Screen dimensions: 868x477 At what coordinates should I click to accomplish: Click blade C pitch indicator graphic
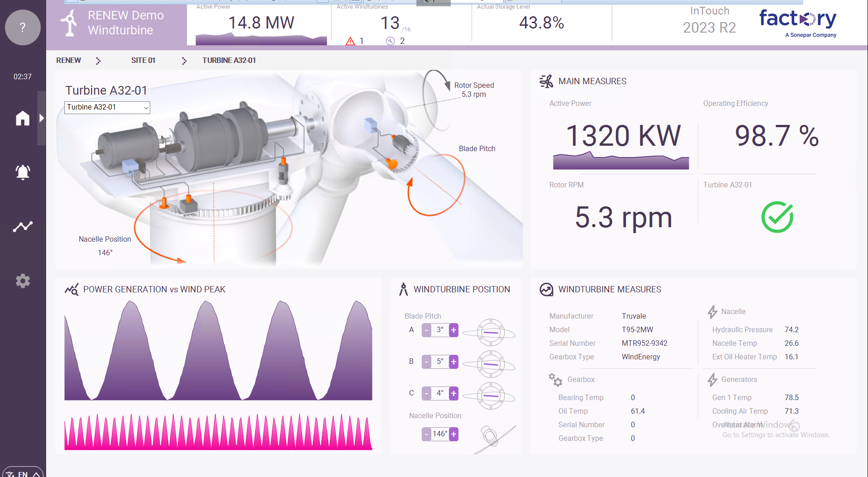coord(490,396)
